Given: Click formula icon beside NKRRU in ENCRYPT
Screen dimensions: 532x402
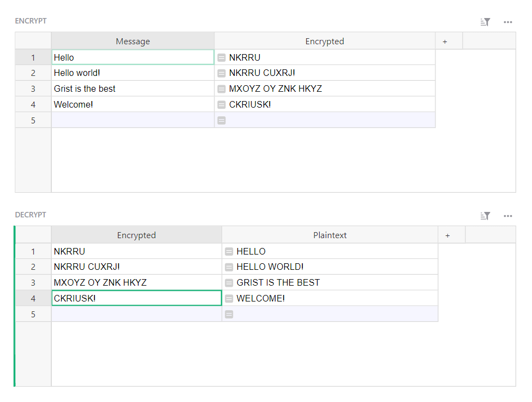Looking at the screenshot, I should (x=222, y=57).
